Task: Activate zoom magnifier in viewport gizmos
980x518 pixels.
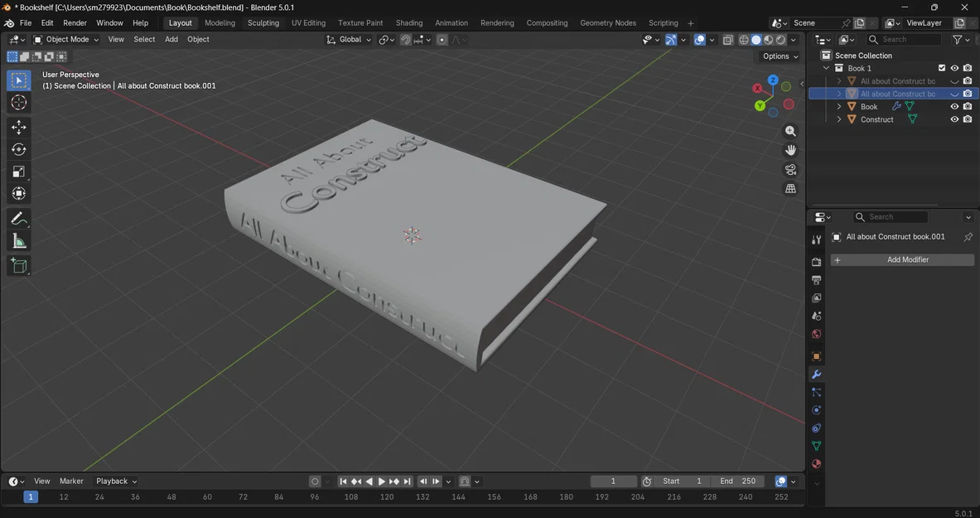Action: point(789,130)
